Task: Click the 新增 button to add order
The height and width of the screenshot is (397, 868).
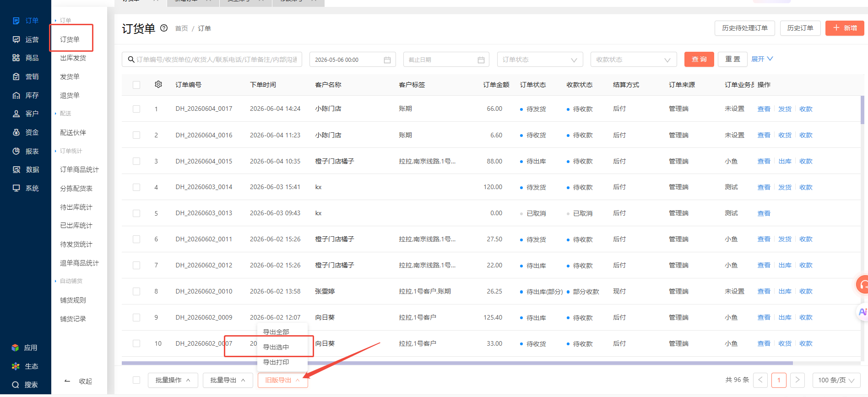Action: click(x=845, y=28)
